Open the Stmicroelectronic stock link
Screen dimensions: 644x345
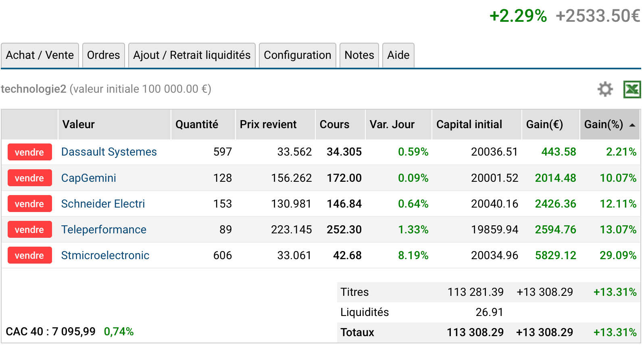point(105,255)
